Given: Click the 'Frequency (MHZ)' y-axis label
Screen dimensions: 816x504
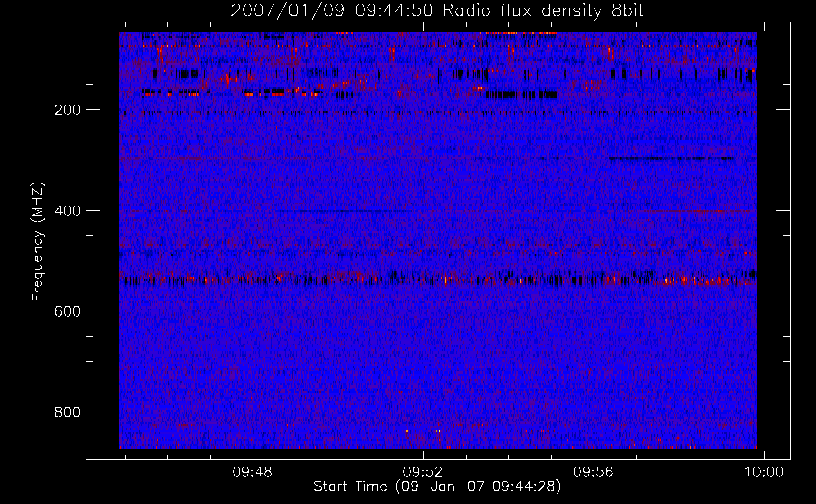Looking at the screenshot, I should coord(38,242).
